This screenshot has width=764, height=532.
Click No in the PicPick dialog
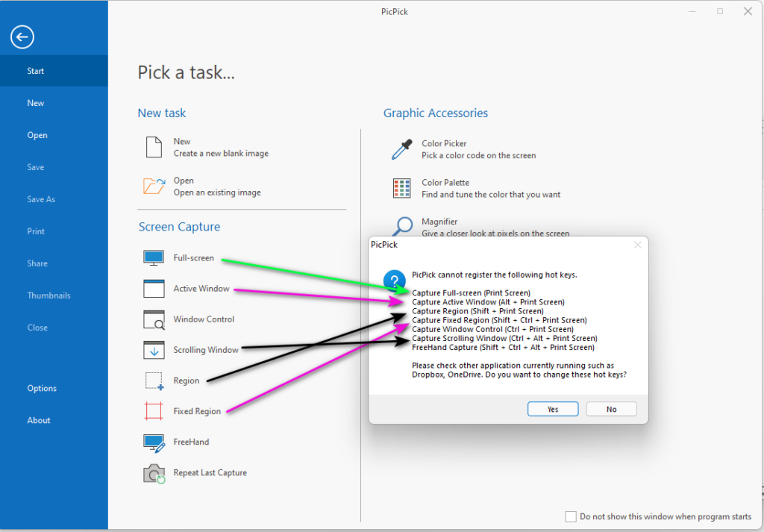pos(612,409)
